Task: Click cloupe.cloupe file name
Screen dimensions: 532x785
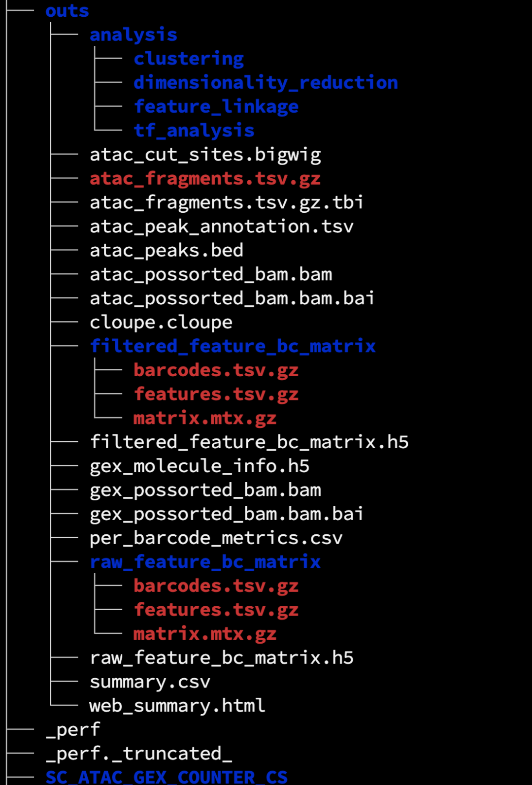Action: (x=161, y=323)
